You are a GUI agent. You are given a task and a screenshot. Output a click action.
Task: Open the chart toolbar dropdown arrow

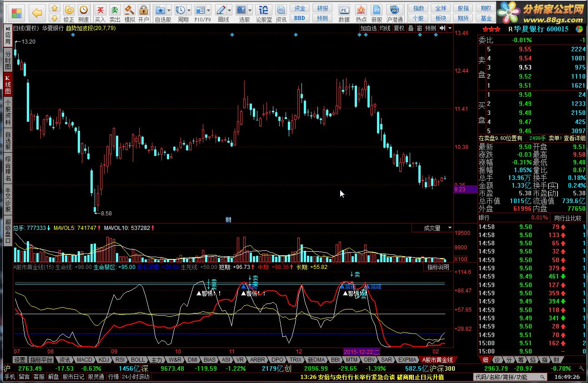pos(450,28)
